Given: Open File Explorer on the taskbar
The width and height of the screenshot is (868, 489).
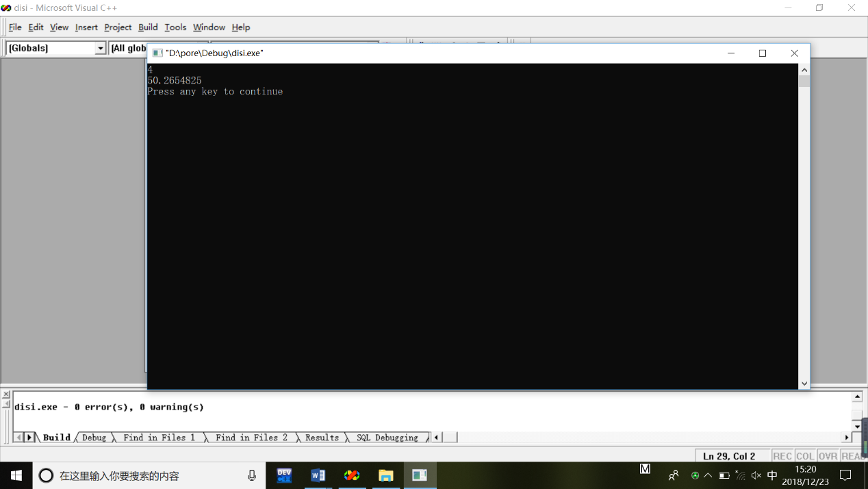Looking at the screenshot, I should [x=386, y=475].
